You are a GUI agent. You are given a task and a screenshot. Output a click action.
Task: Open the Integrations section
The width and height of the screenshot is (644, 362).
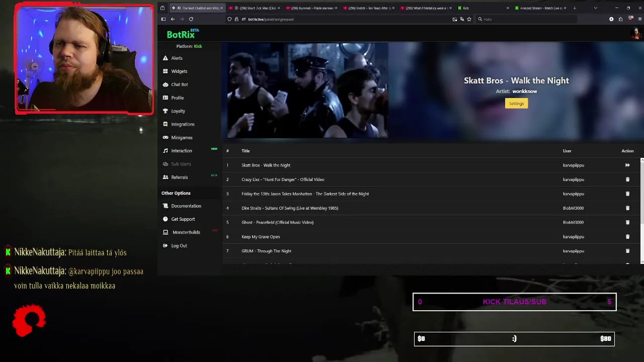(x=179, y=124)
